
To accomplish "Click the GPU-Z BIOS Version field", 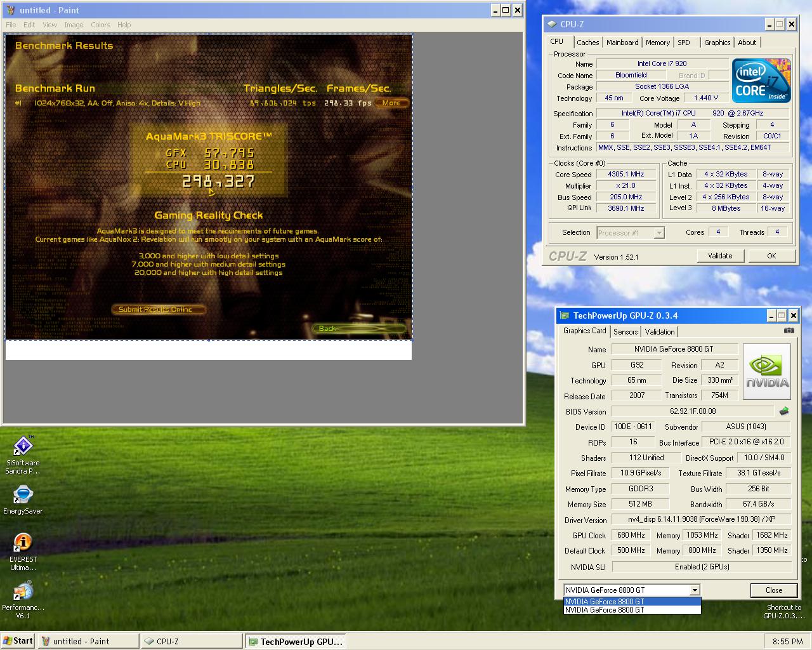I will pyautogui.click(x=693, y=411).
